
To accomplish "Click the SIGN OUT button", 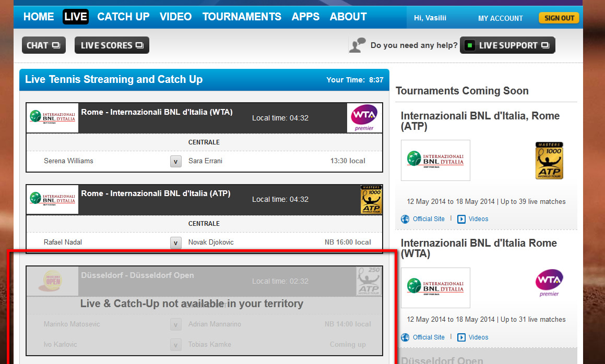I will point(559,18).
